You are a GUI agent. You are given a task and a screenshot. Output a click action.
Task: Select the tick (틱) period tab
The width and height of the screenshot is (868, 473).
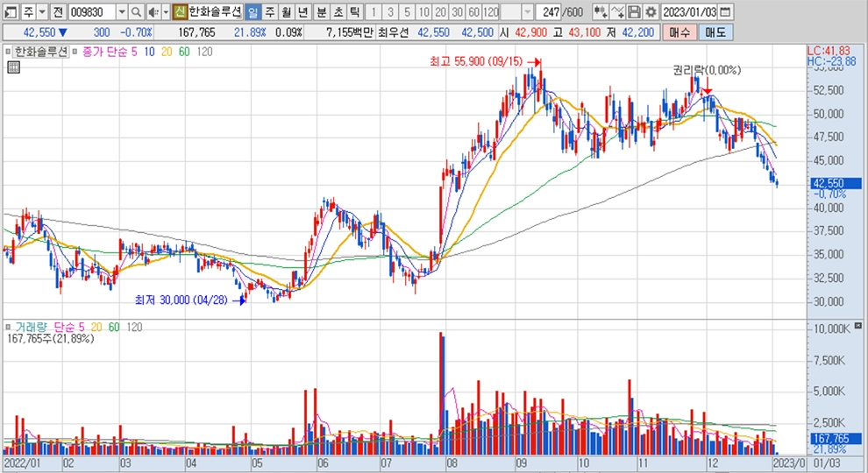click(353, 12)
